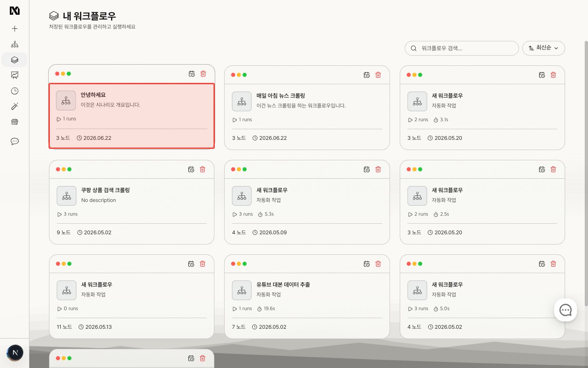This screenshot has width=588, height=368.
Task: Click the tree thumbnail on 안녕하세요 card
Action: coord(66,101)
